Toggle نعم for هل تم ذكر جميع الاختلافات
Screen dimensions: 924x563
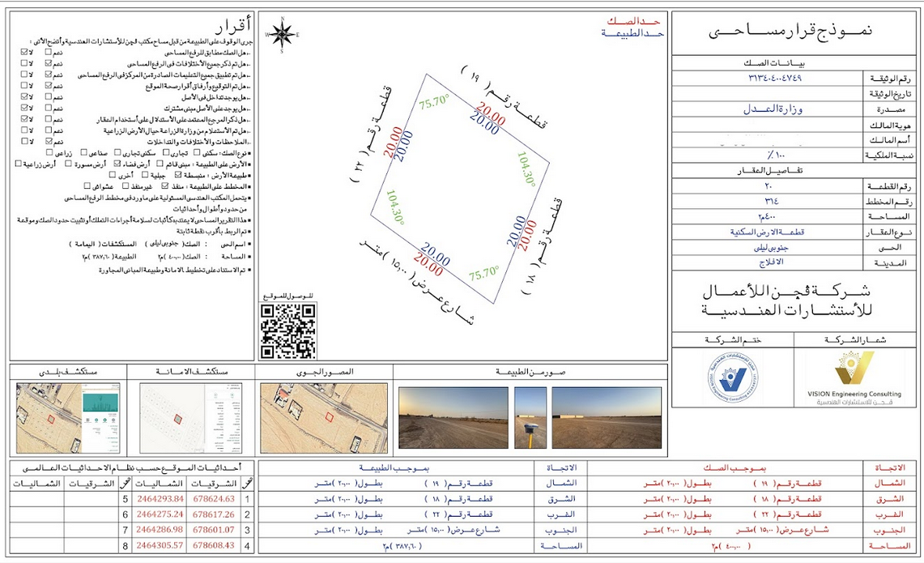tap(49, 63)
